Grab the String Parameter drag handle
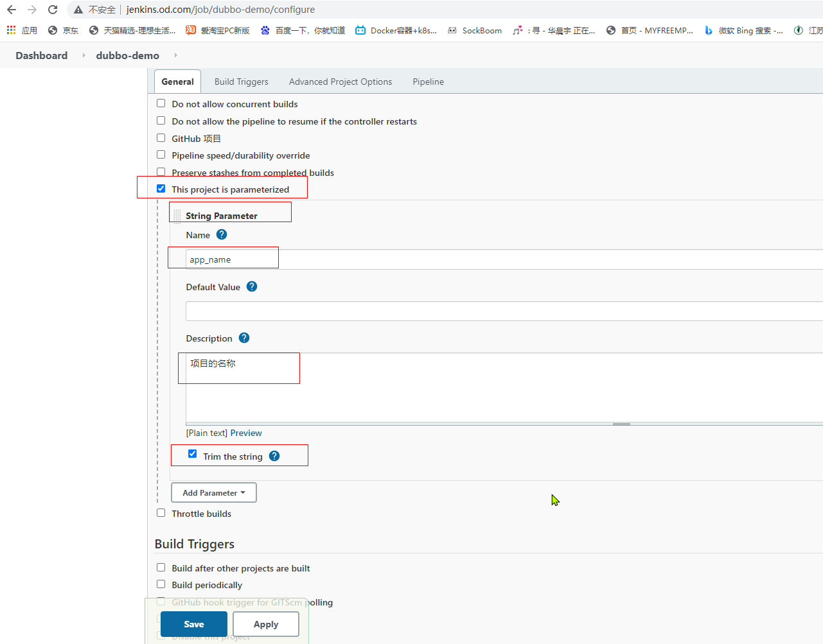Image resolution: width=823 pixels, height=644 pixels. 177,216
